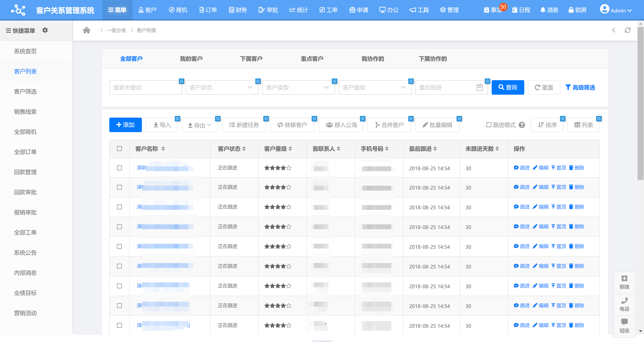Open the 财务 module
The image size is (644, 342).
(237, 10)
